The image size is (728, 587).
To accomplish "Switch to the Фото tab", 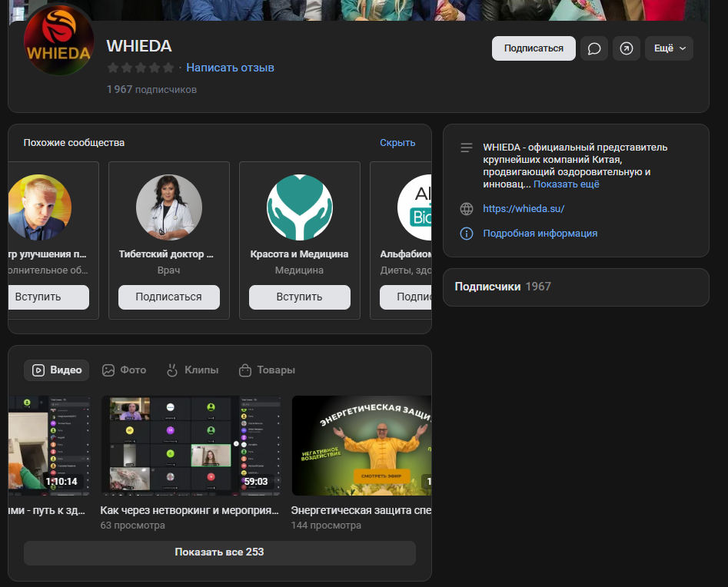I will click(124, 370).
